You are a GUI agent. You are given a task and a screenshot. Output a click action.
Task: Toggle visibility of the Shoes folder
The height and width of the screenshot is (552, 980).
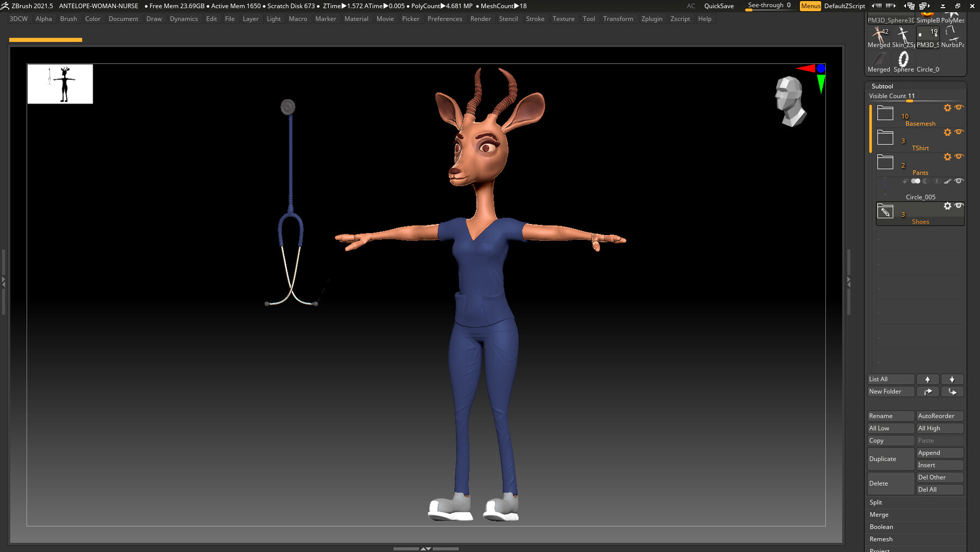959,205
